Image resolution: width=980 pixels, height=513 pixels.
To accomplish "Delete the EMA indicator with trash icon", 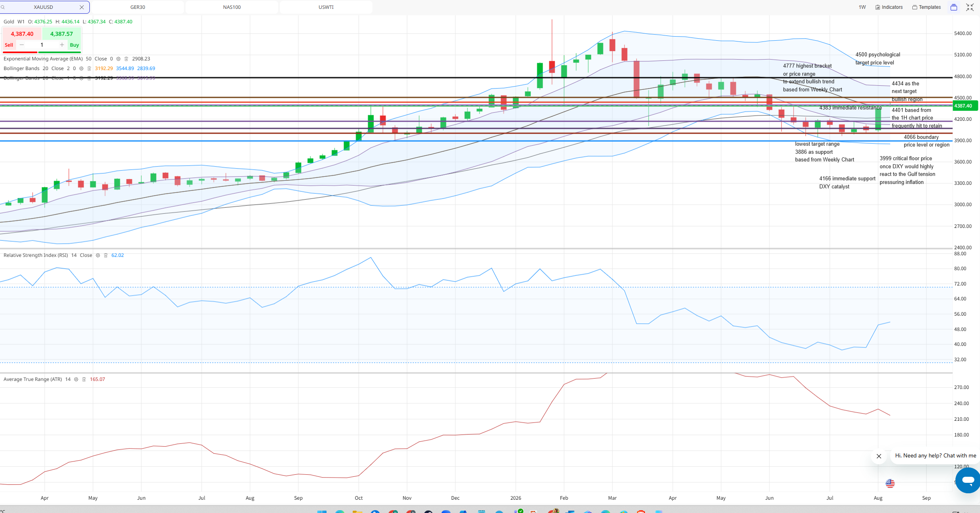I will point(126,59).
